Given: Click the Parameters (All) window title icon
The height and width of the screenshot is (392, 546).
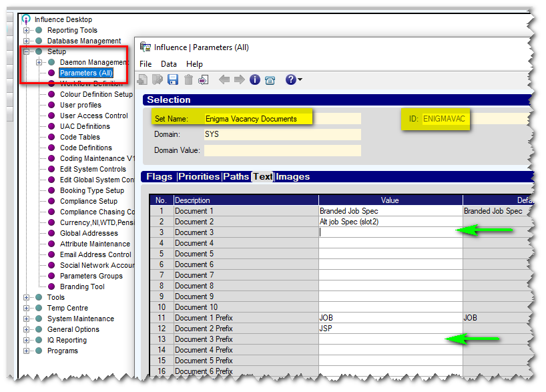Looking at the screenshot, I should pos(146,47).
